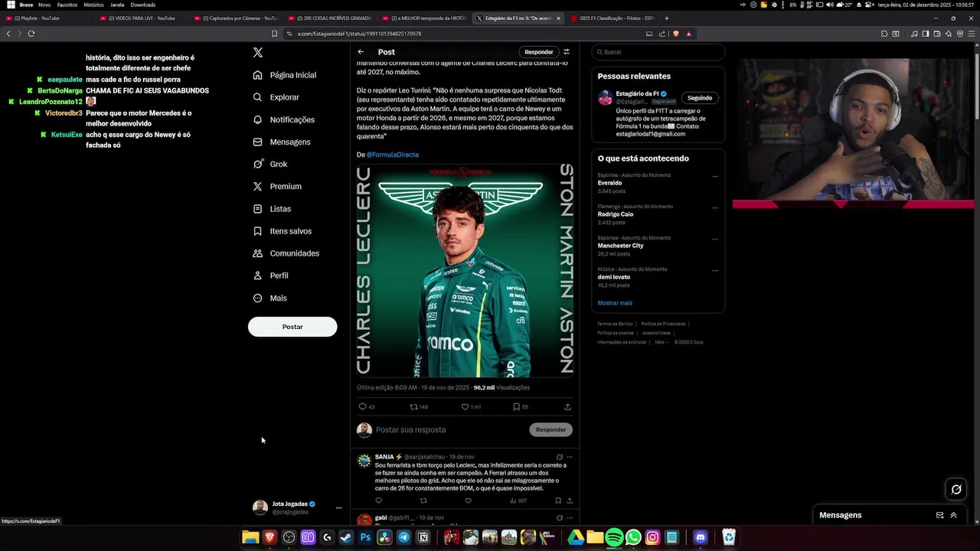Click the Buscar search field
980x551 pixels.
(658, 52)
